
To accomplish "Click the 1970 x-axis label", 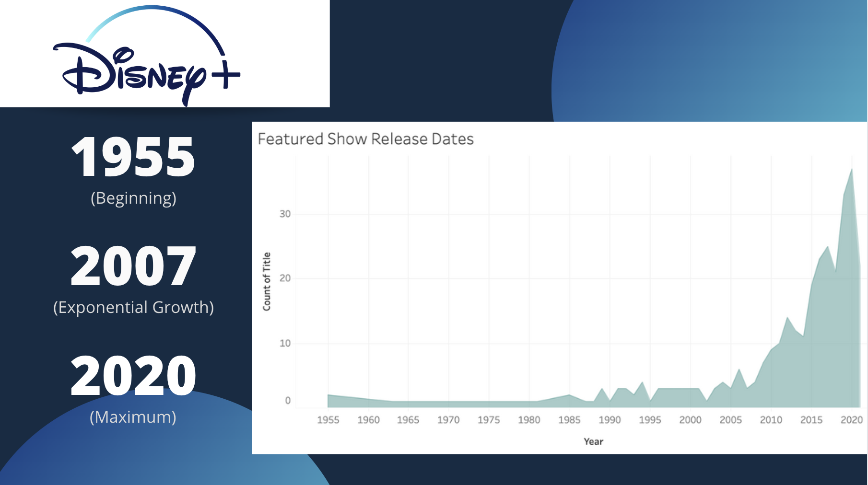I will [x=448, y=420].
